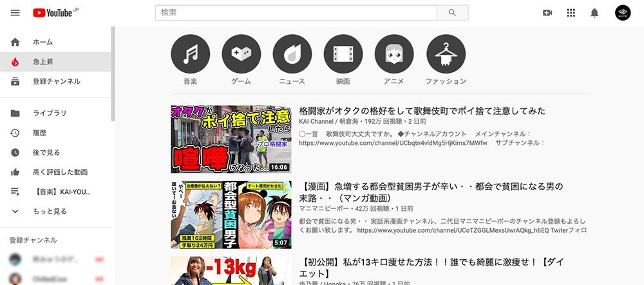The width and height of the screenshot is (644, 285).
Task: Expand もっと見る in the sidebar
Action: coord(50,211)
